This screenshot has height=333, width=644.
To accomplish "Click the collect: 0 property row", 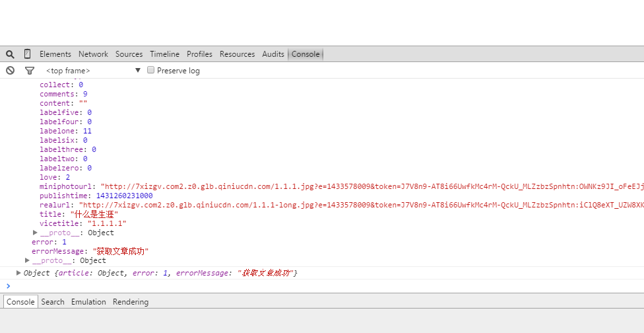I will 61,85.
